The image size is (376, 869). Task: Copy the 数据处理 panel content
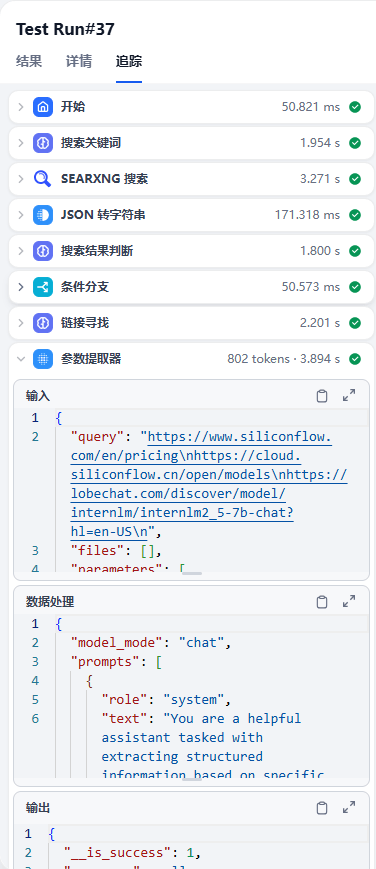pyautogui.click(x=322, y=602)
